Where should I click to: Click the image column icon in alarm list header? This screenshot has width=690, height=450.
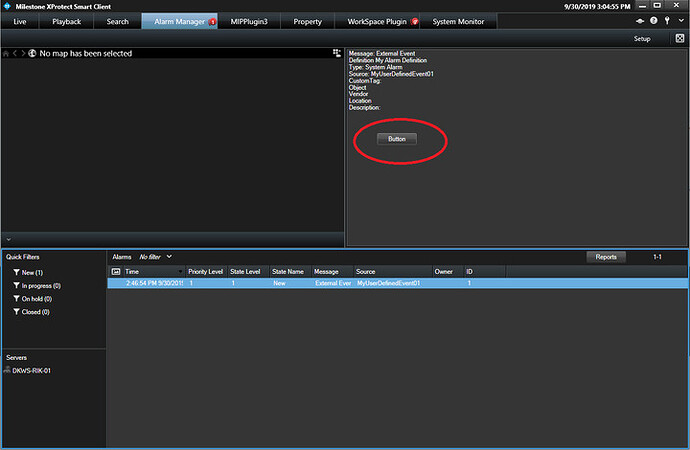(115, 271)
